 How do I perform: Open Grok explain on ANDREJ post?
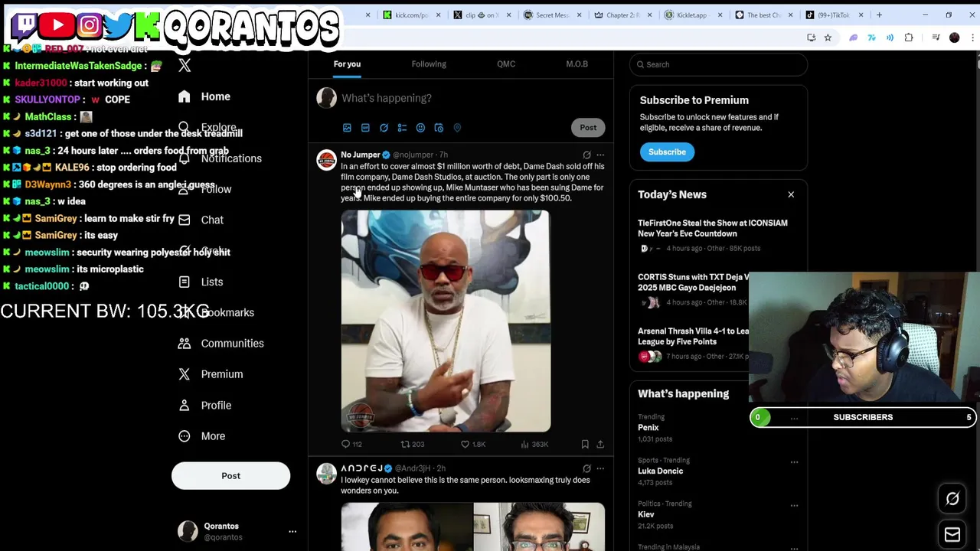(x=586, y=468)
